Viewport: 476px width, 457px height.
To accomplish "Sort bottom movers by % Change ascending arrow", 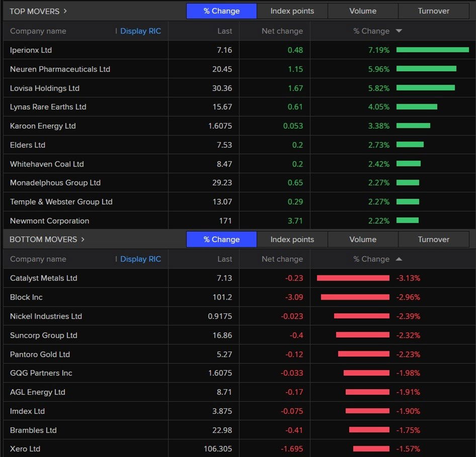I will pyautogui.click(x=399, y=259).
